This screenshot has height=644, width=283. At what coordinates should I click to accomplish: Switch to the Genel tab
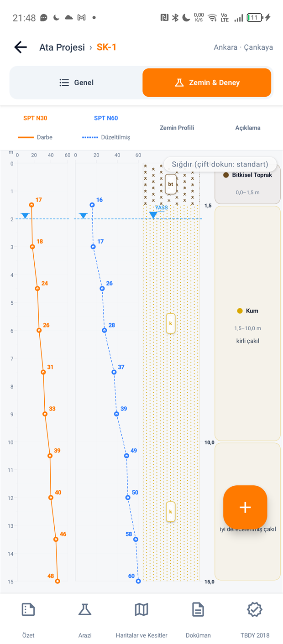point(76,83)
